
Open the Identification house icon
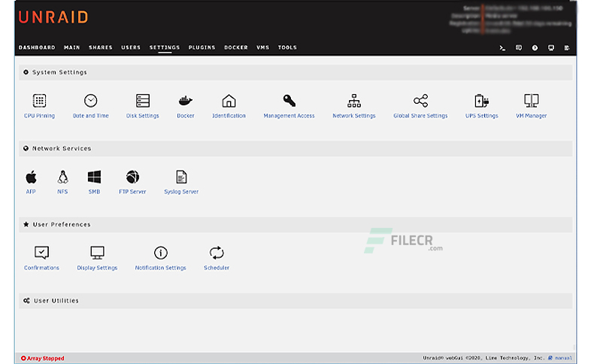[229, 101]
